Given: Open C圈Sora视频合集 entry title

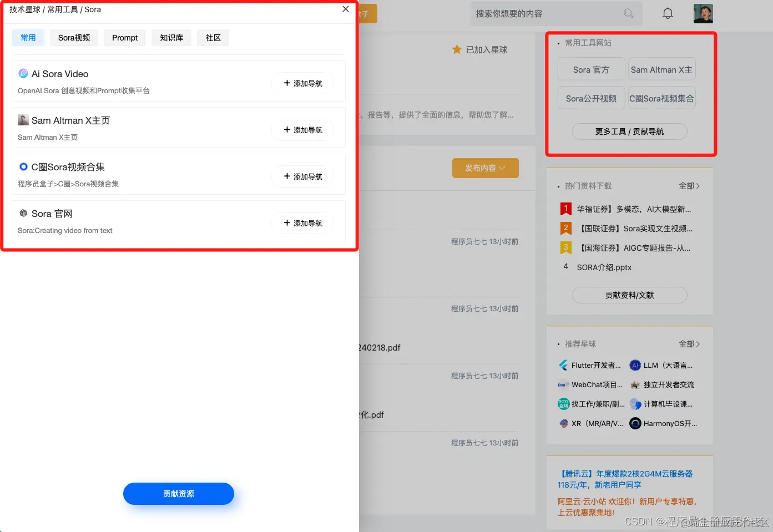Looking at the screenshot, I should pyautogui.click(x=68, y=167).
